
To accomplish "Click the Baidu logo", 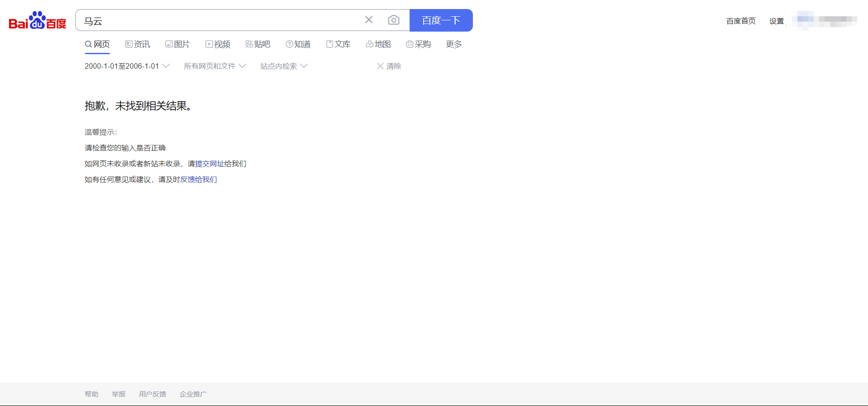I will [38, 21].
